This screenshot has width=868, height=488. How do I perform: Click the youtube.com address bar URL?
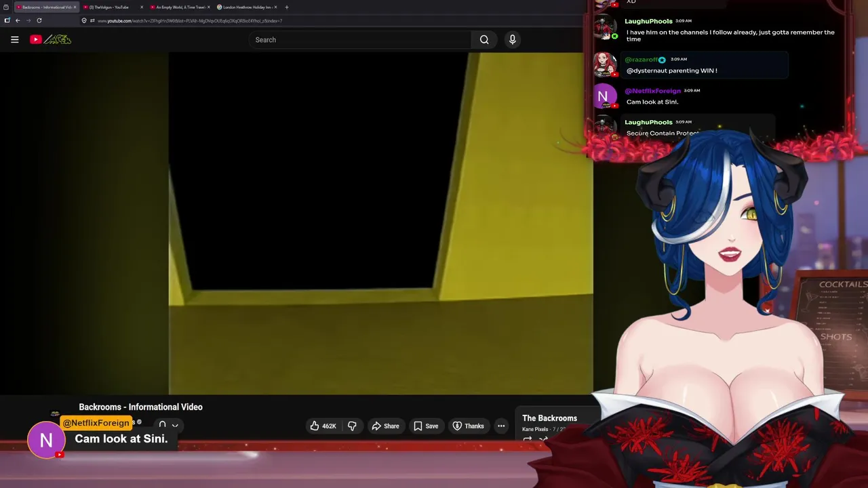pos(190,20)
